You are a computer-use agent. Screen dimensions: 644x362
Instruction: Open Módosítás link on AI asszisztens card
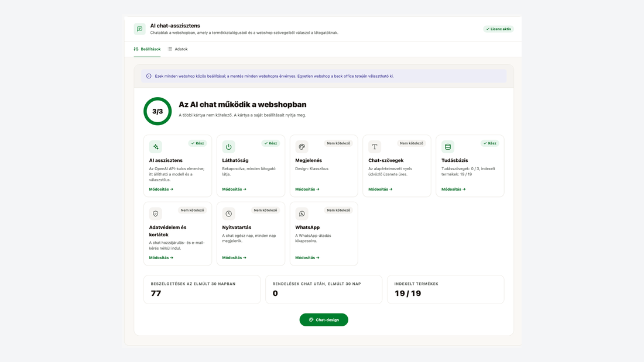point(161,189)
